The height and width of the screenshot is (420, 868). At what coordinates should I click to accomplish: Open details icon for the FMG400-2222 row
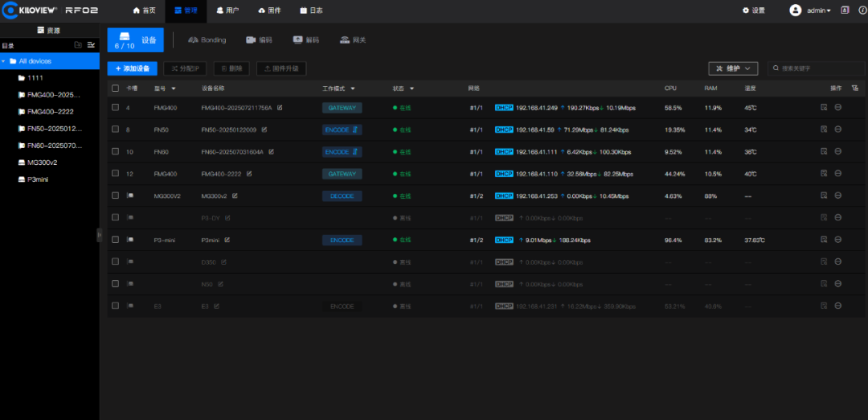(824, 174)
